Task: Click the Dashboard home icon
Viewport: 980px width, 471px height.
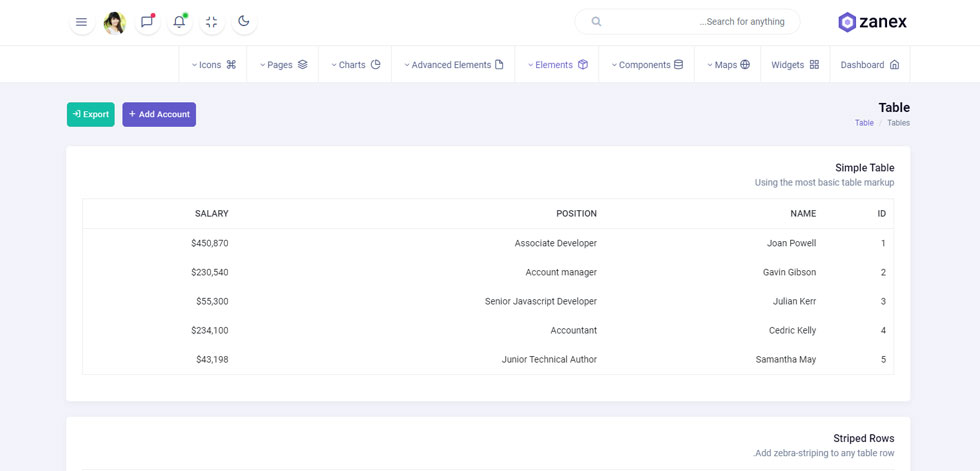Action: coord(894,64)
